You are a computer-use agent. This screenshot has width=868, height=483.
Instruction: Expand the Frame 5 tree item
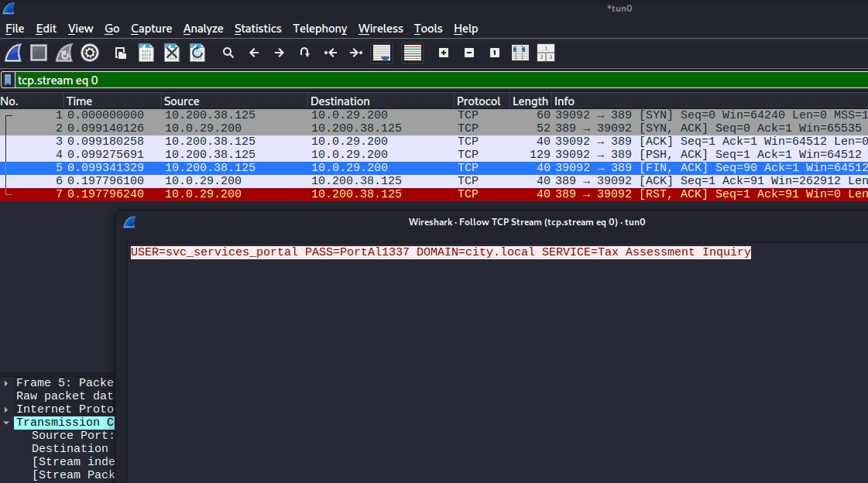[x=7, y=383]
